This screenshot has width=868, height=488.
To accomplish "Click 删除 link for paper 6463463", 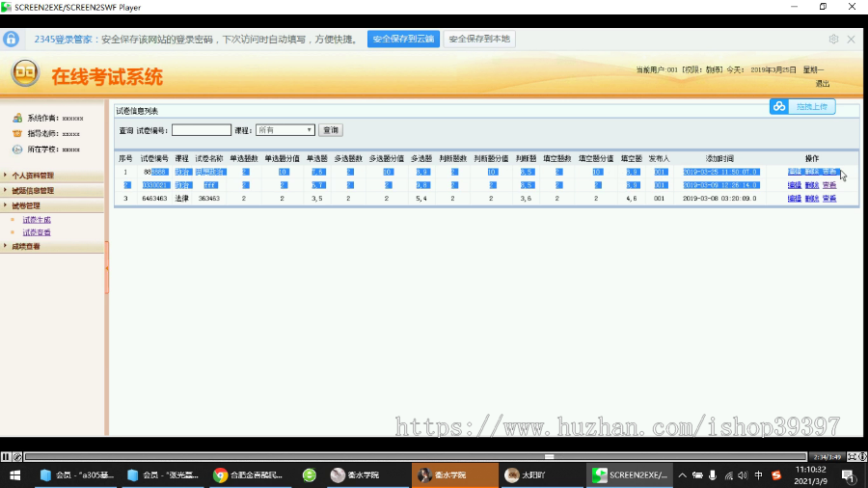I will [811, 198].
